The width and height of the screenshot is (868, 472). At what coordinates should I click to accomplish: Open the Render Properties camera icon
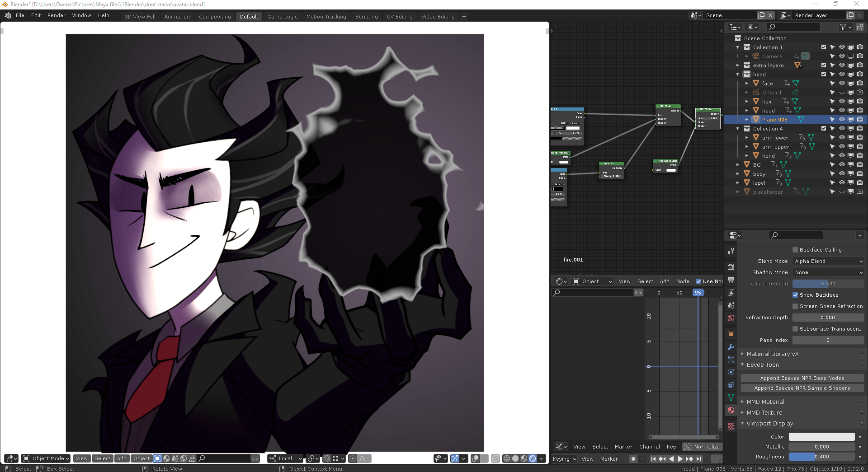[731, 267]
